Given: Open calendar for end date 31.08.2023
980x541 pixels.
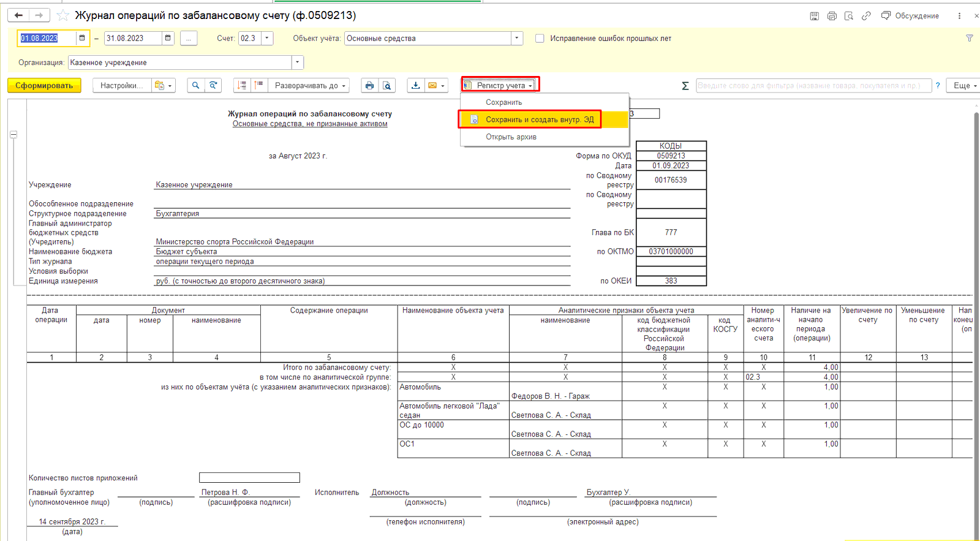Looking at the screenshot, I should click(168, 38).
